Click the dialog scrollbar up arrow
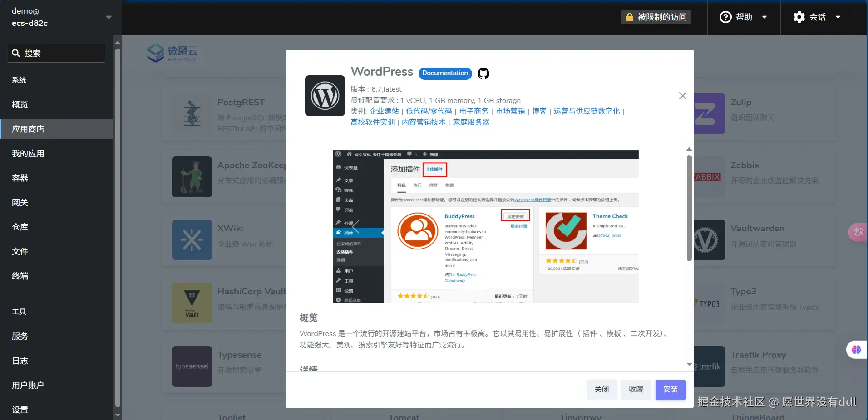 [689, 149]
